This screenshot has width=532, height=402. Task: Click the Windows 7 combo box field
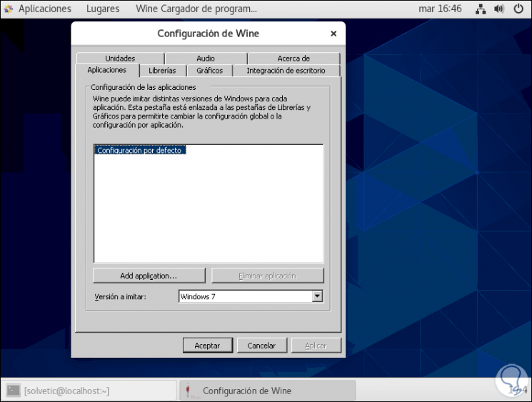(251, 296)
